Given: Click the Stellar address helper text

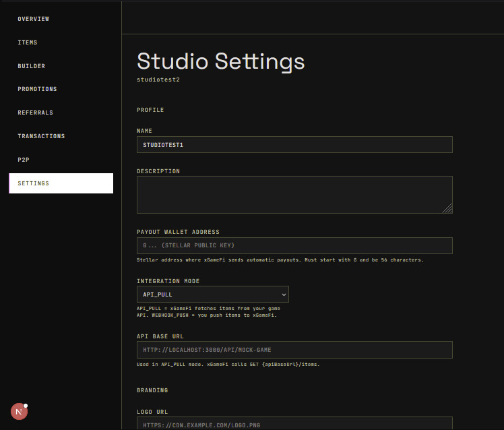Looking at the screenshot, I should pyautogui.click(x=280, y=260).
